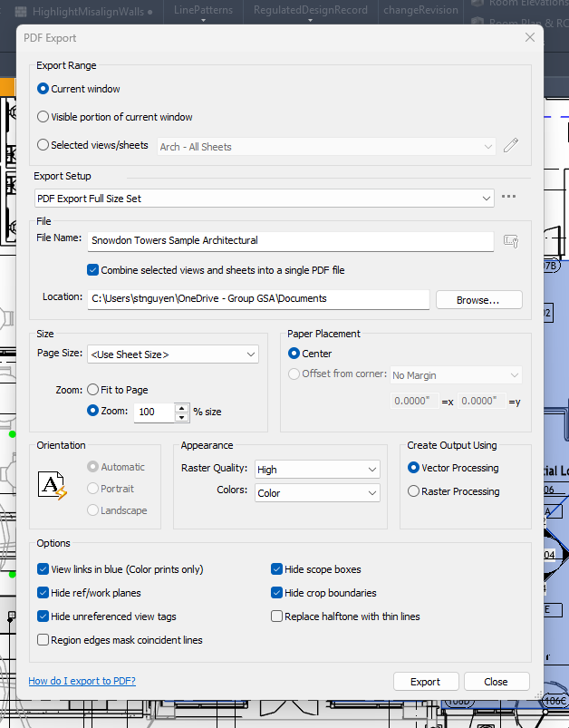
Task: Click the Export button
Action: 425,682
